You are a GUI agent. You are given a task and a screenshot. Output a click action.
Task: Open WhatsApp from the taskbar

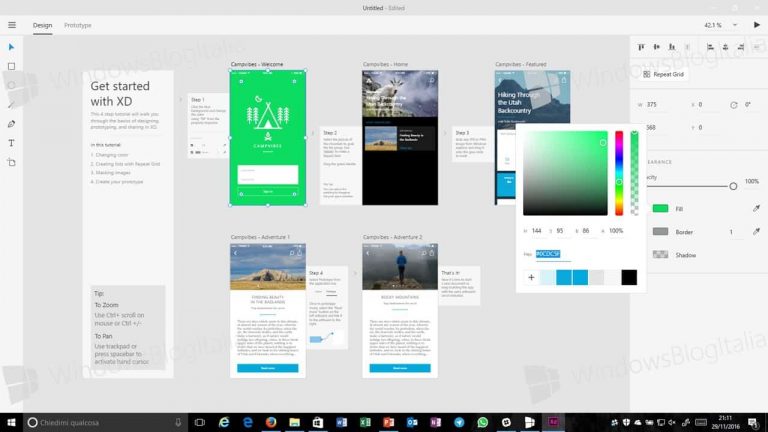point(482,422)
